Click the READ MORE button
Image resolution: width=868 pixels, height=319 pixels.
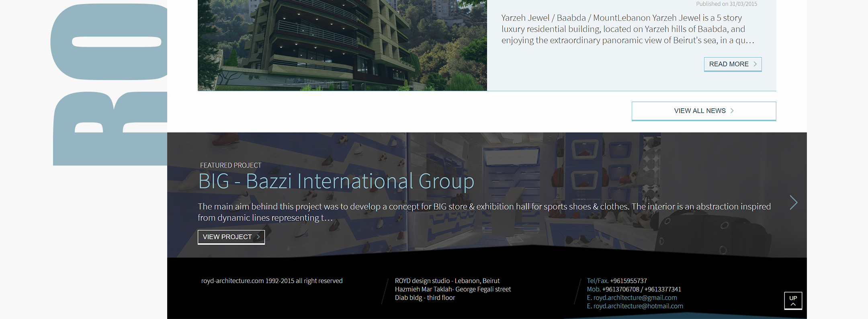click(732, 64)
